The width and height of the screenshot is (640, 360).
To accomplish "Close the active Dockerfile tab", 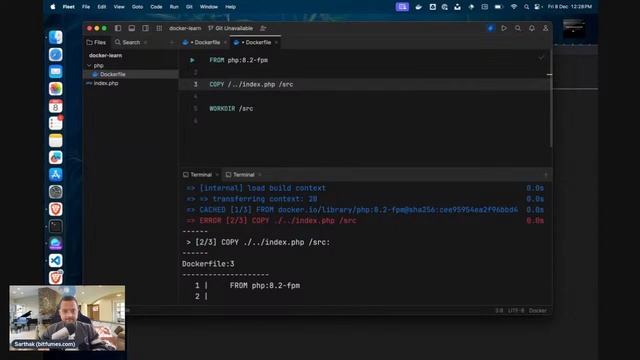I will point(276,42).
